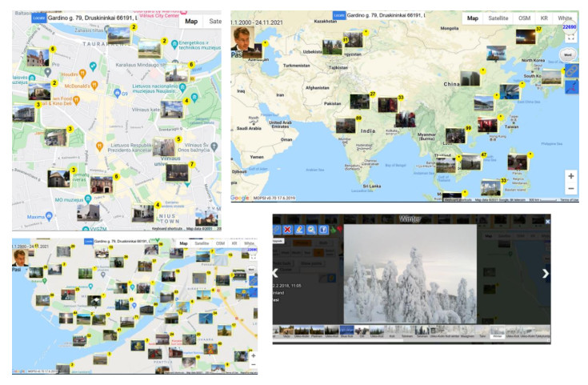Go to the next photo with right arrow
Image resolution: width=588 pixels, height=385 pixels.
(x=546, y=274)
